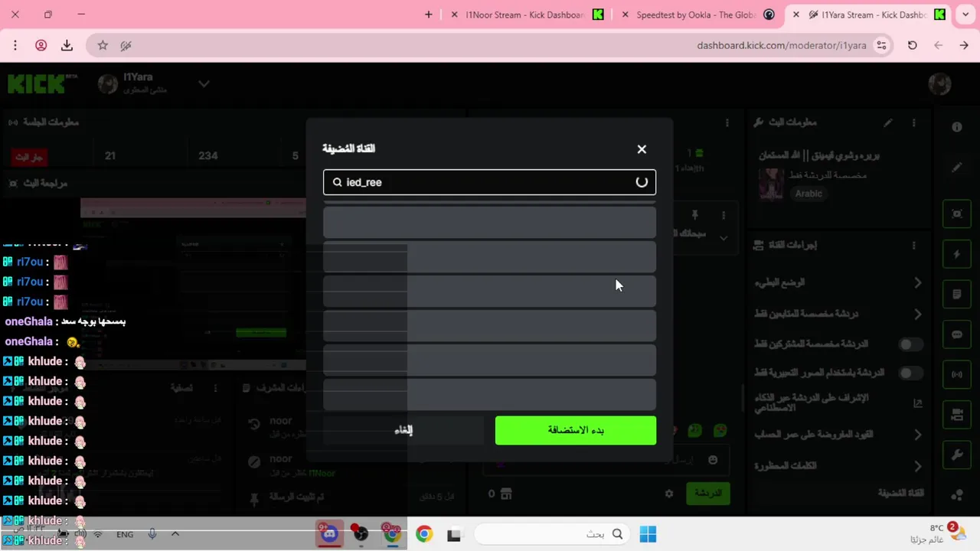The height and width of the screenshot is (551, 980).
Task: Open the Chrome profile icon
Action: point(41,45)
